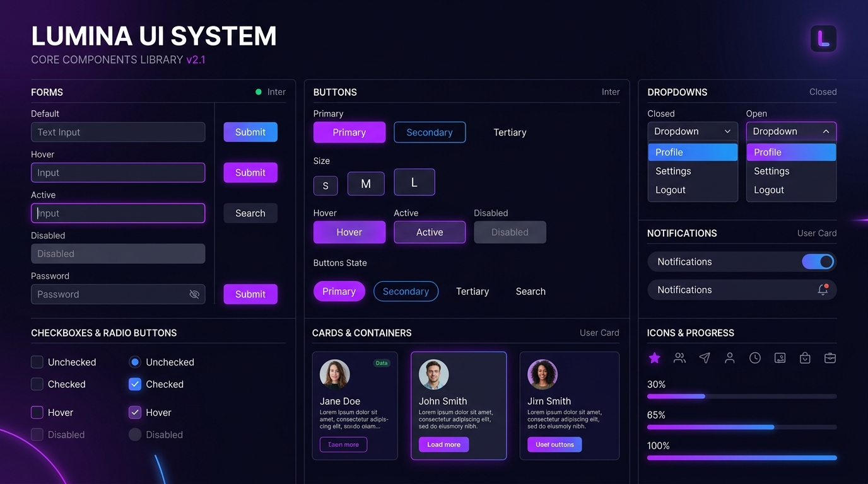Choose Profile in the Closed dropdown list

pyautogui.click(x=693, y=152)
